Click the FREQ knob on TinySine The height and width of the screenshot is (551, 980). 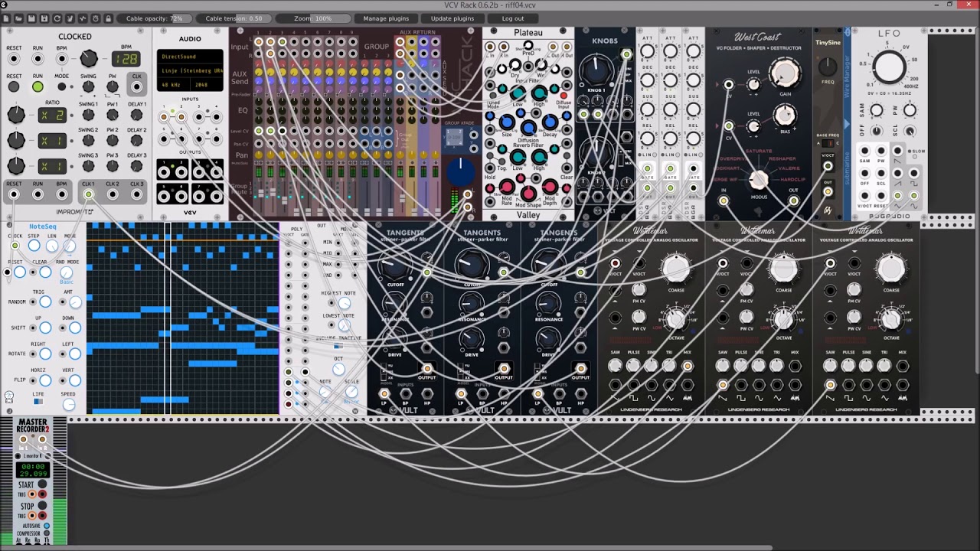(828, 67)
